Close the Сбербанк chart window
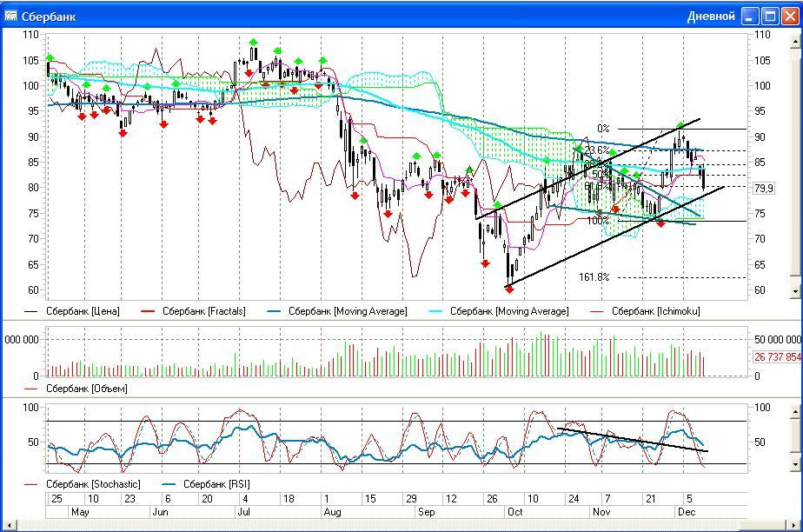This screenshot has height=532, width=803. point(790,17)
